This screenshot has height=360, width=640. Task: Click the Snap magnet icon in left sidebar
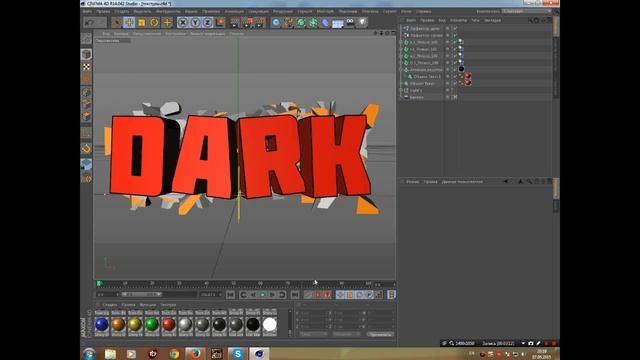pos(86,149)
